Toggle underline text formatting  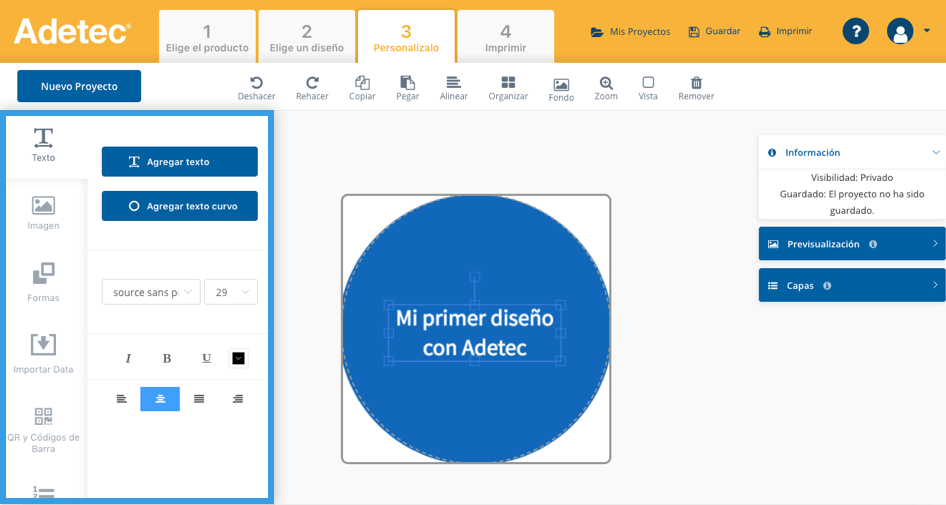[x=206, y=358]
